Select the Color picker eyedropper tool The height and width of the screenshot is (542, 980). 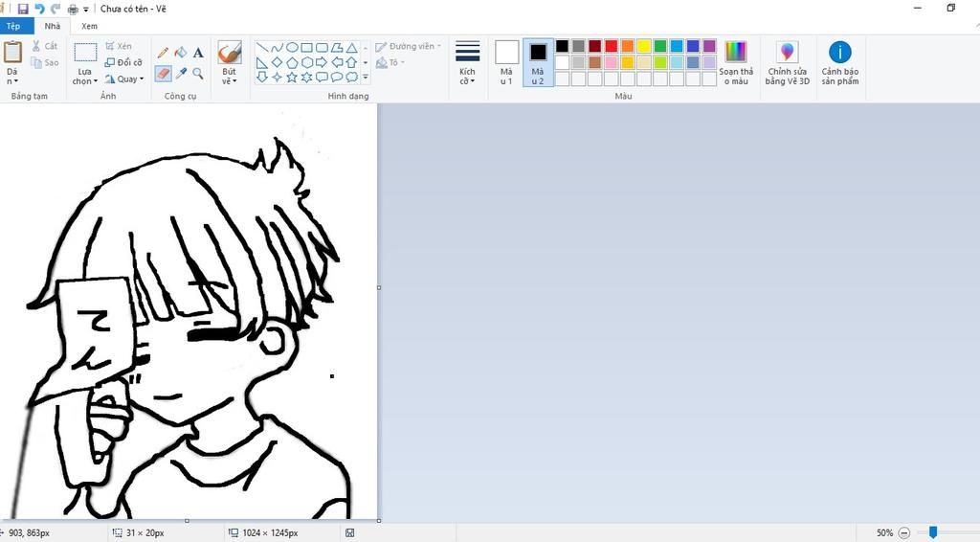click(x=181, y=74)
